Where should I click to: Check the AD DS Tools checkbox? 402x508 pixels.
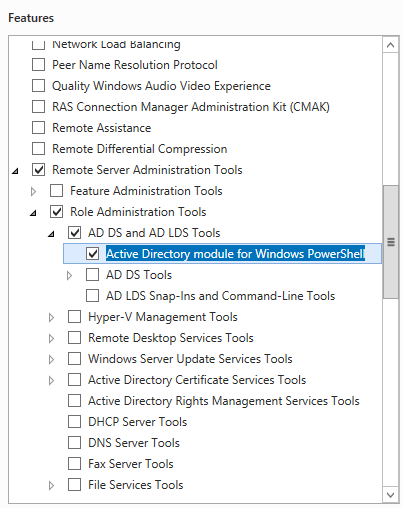coord(92,275)
